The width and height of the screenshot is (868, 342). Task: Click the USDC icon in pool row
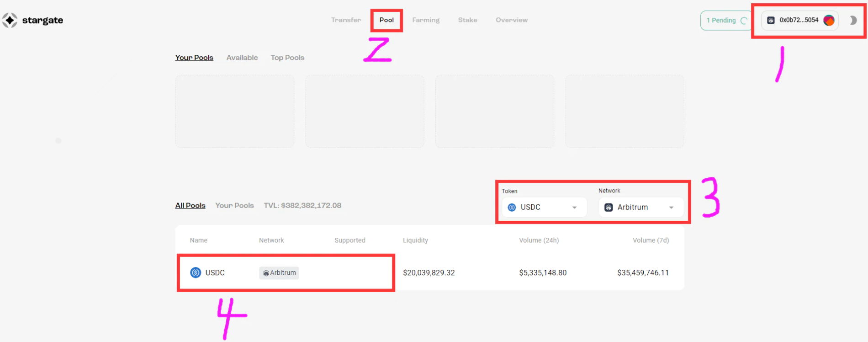coord(196,273)
